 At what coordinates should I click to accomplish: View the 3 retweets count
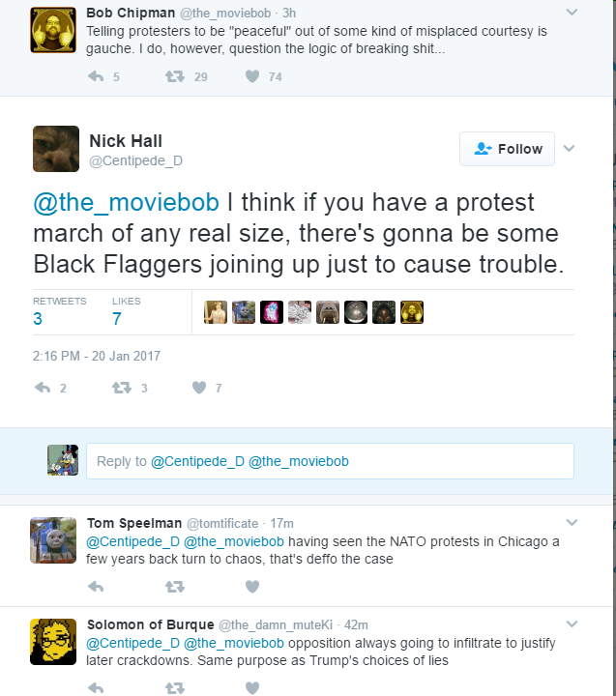tap(38, 319)
